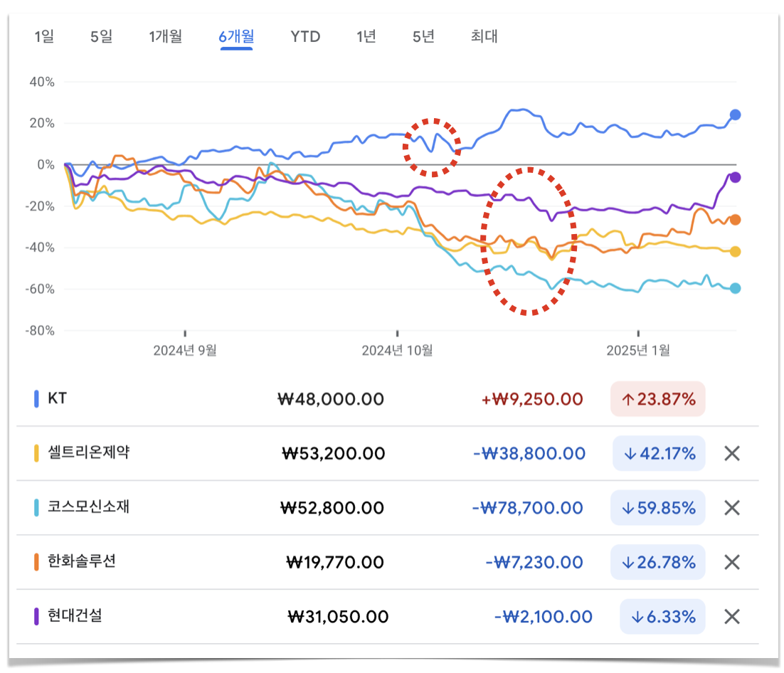Open the 셀트리온제약 stock name
This screenshot has width=784, height=673.
click(88, 452)
